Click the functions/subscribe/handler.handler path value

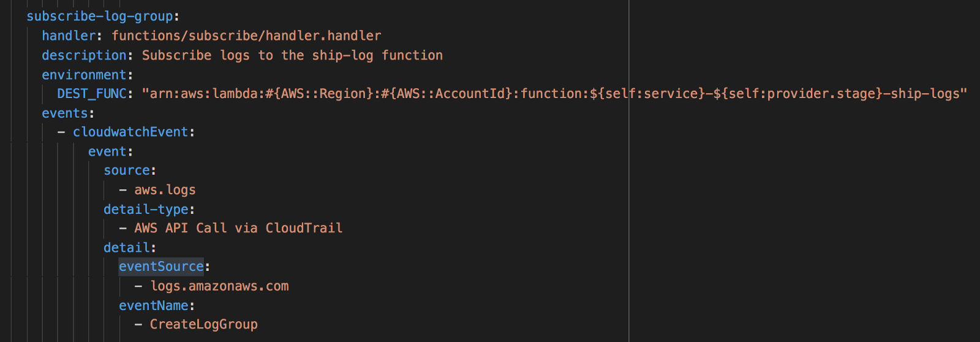[246, 36]
